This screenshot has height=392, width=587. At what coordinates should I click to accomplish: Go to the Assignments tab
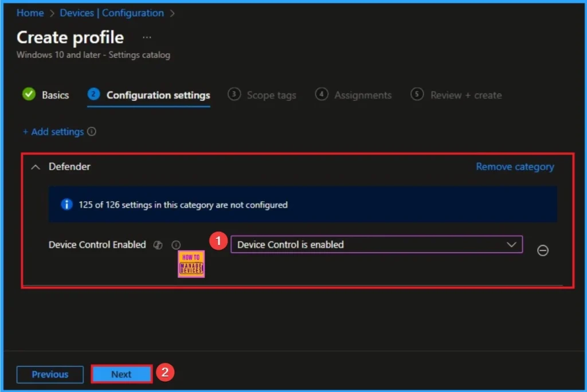[362, 95]
